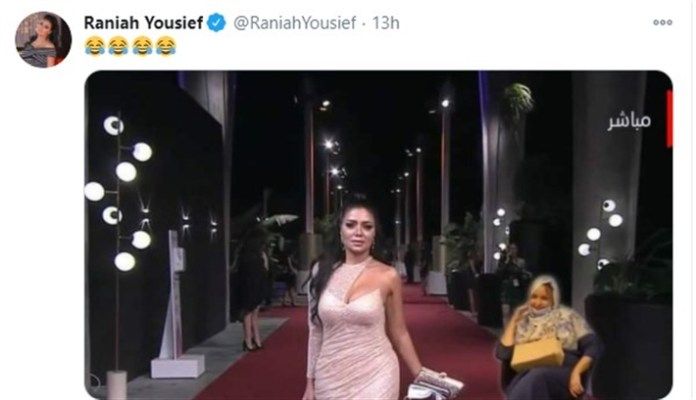Viewport: 696px width, 400px height.
Task: Click the Arabic مباشر live label on the image
Action: pos(629,122)
